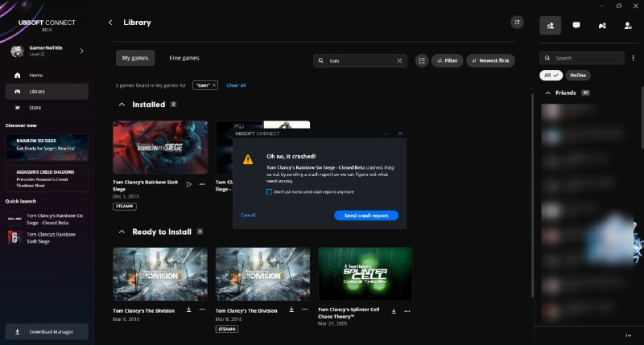Toggle the 'Online' friends filter chip
The width and height of the screenshot is (644, 345).
(x=578, y=75)
